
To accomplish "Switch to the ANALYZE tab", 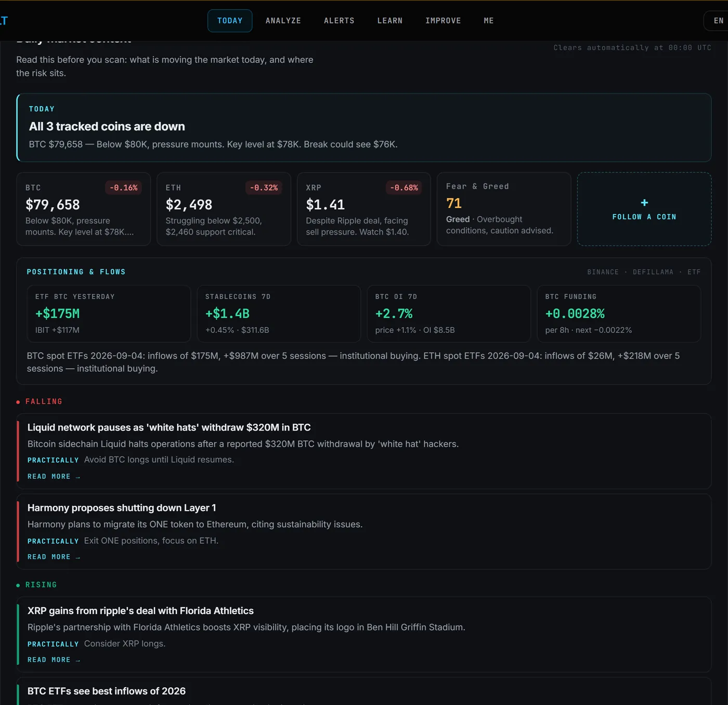I will 283,21.
